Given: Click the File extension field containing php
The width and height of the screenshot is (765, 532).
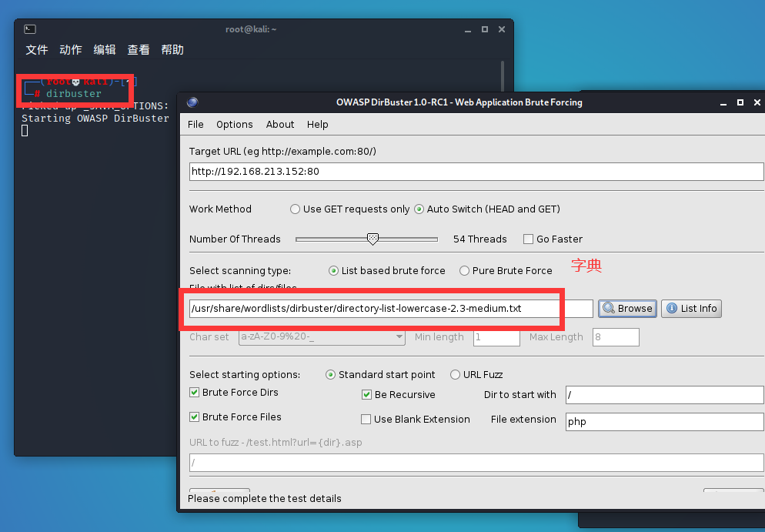Looking at the screenshot, I should [x=664, y=422].
